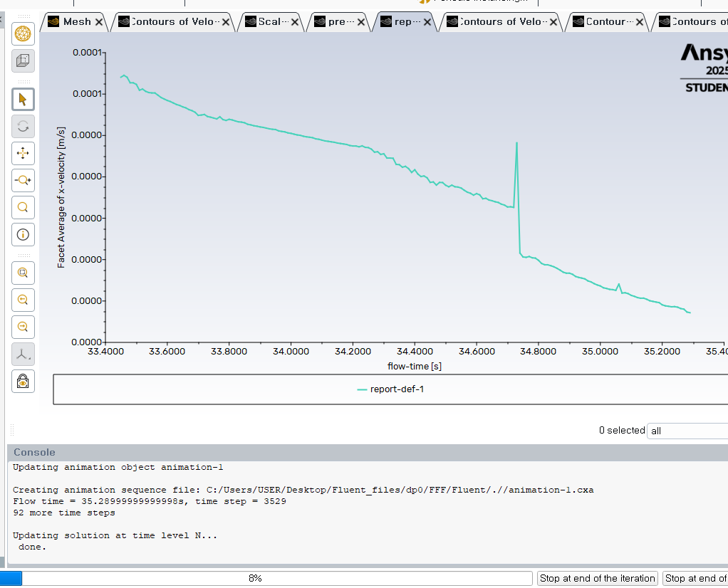Select the pan (four-arrow) tool
The height and width of the screenshot is (588, 728).
tap(23, 153)
